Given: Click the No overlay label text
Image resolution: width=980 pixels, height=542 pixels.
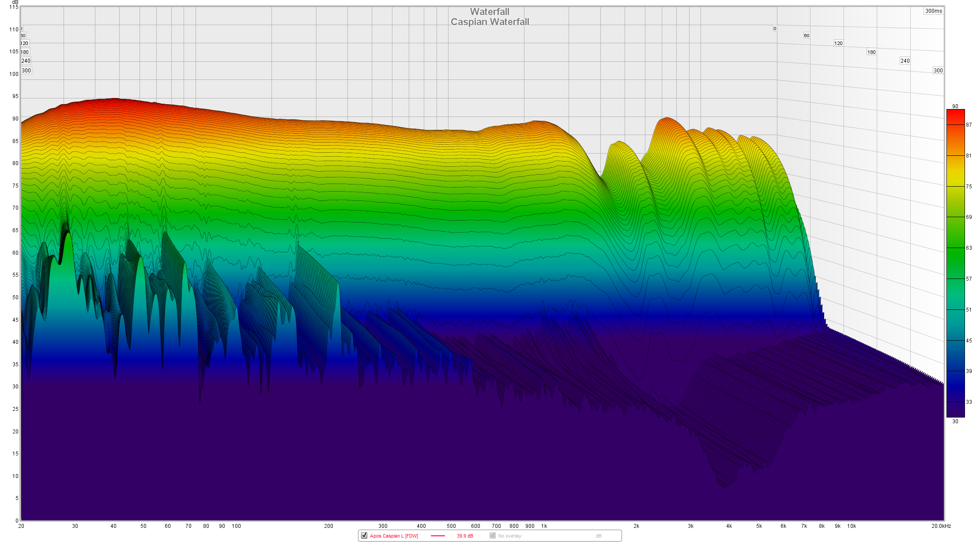Looking at the screenshot, I should pos(510,536).
